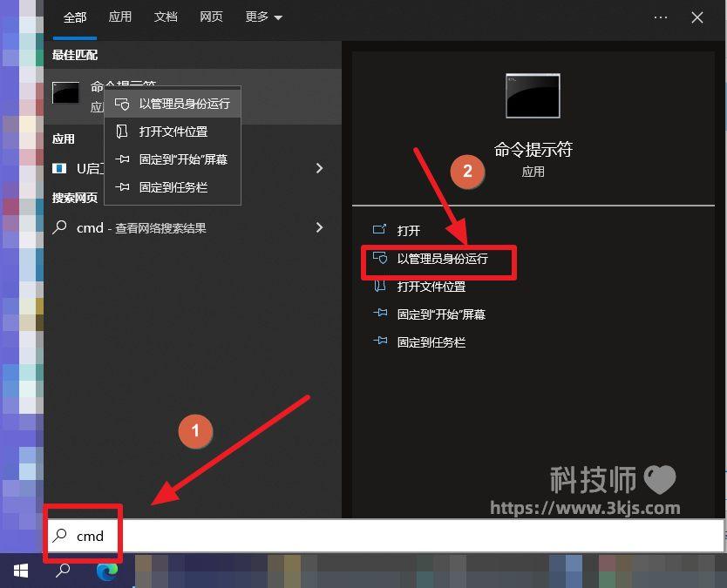Click the shield icon in the right pane
The height and width of the screenshot is (588, 727).
tap(380, 258)
